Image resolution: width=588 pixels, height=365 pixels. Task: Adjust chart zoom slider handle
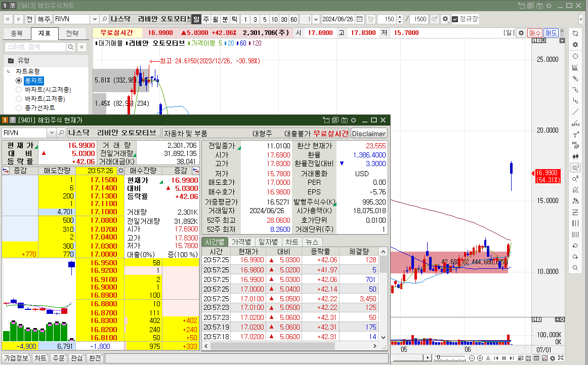438,357
